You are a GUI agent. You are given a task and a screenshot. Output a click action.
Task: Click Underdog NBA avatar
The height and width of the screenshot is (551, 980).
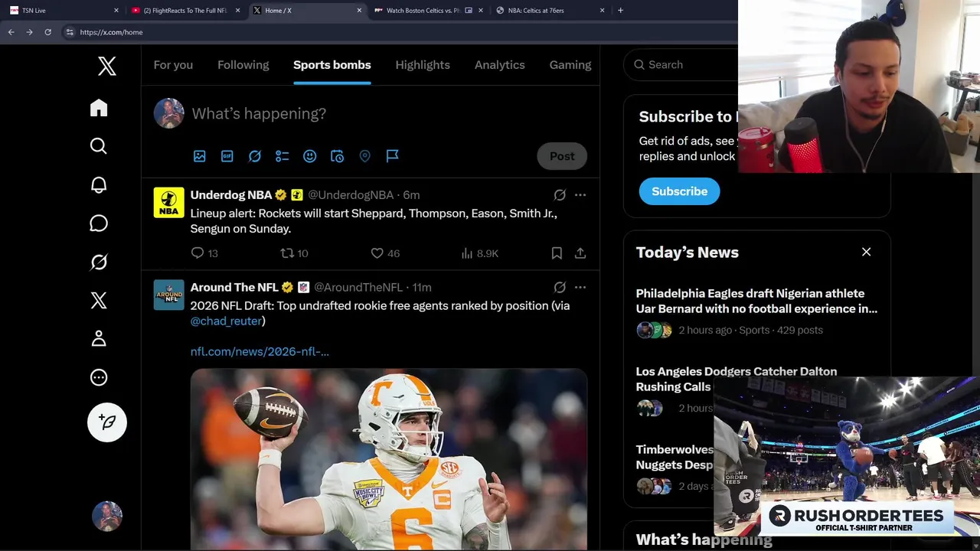pos(168,203)
